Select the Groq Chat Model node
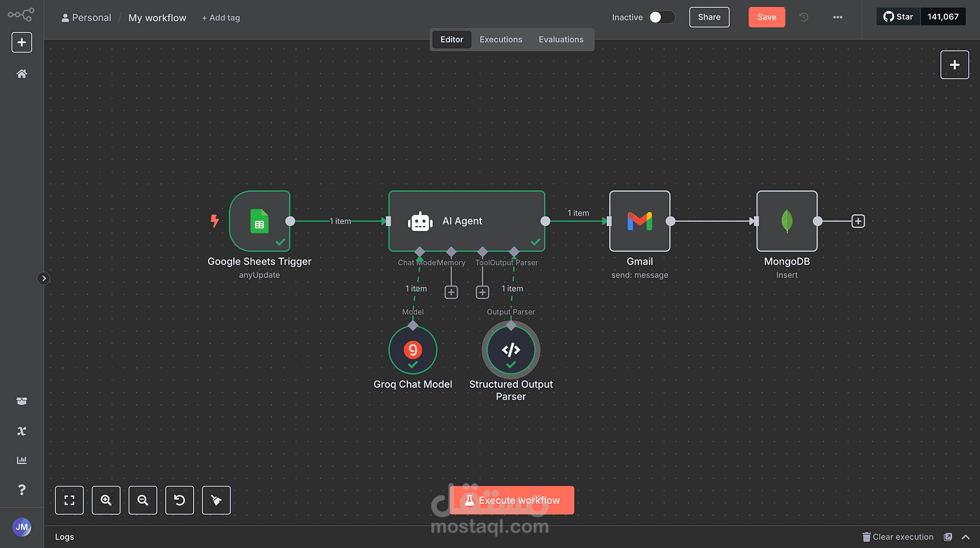Image resolution: width=980 pixels, height=548 pixels. [413, 350]
